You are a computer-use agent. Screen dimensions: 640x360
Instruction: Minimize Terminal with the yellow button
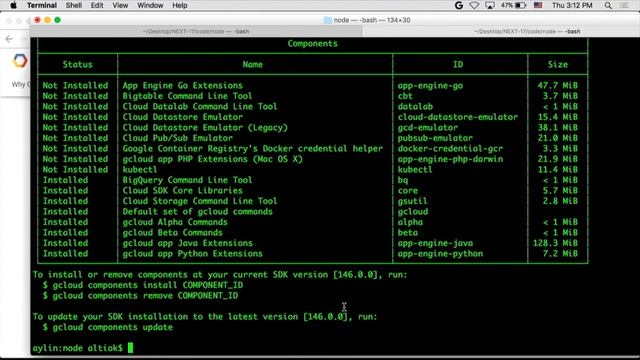tap(47, 20)
